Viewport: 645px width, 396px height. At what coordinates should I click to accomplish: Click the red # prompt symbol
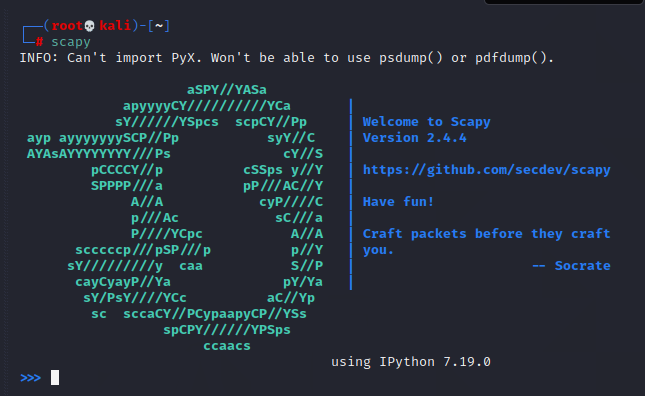(39, 42)
